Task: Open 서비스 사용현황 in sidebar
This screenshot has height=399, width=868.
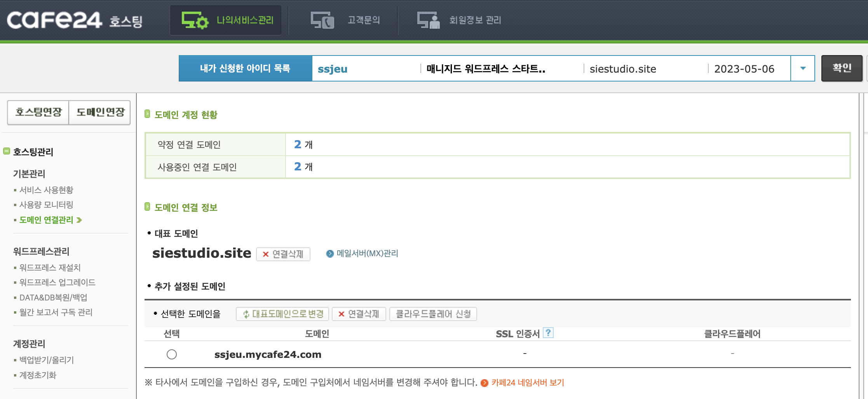Action: click(46, 190)
